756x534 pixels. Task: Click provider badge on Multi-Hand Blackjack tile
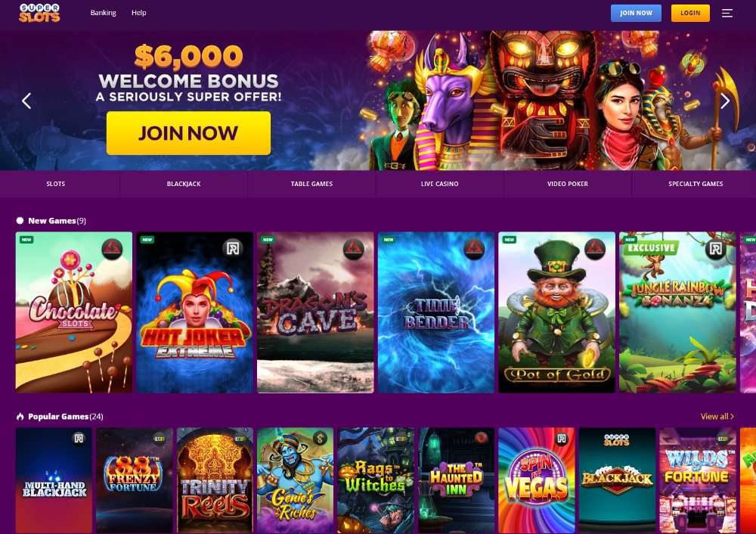79,439
